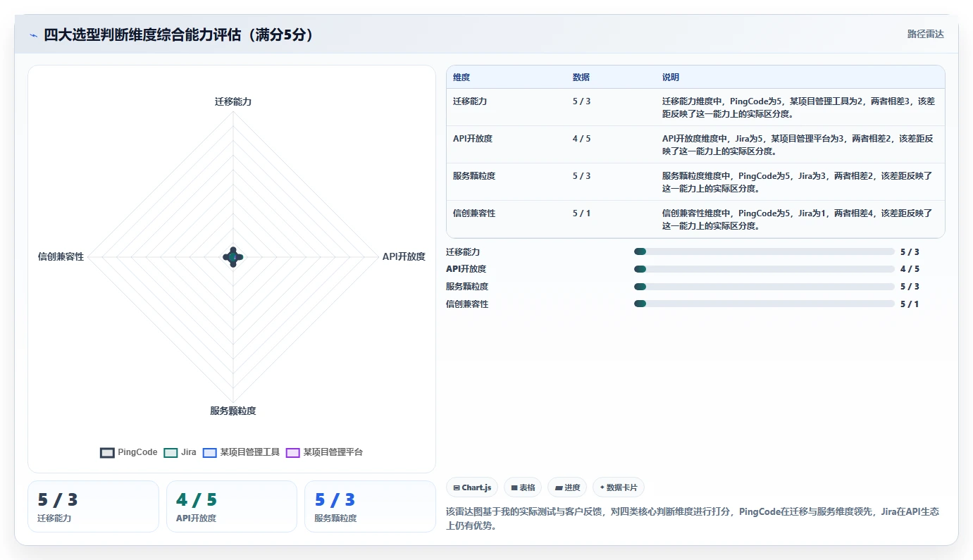The image size is (973, 560).
Task: Click the 迁移能力 progress bar
Action: click(764, 251)
